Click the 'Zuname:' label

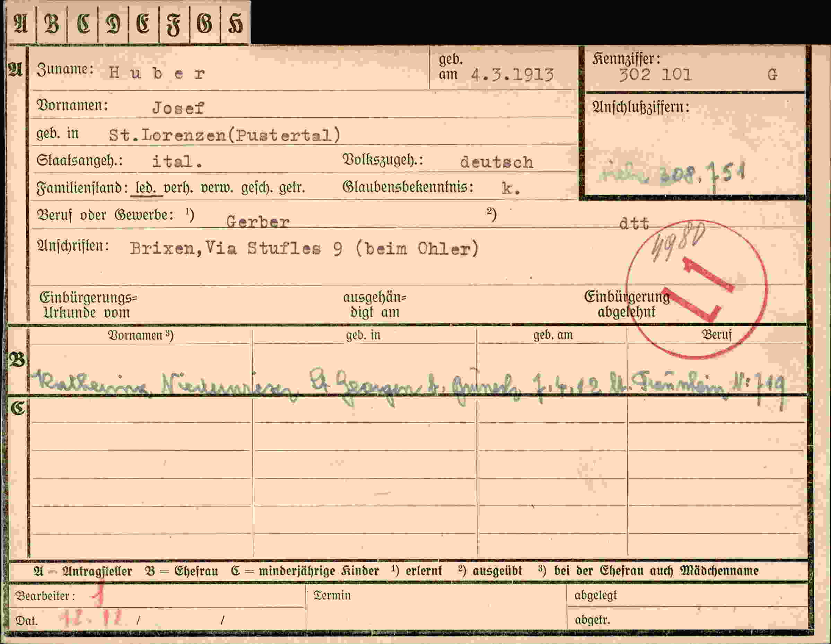(65, 69)
